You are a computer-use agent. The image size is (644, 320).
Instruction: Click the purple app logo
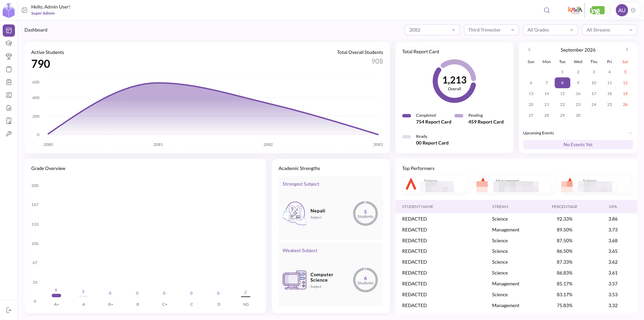[9, 11]
